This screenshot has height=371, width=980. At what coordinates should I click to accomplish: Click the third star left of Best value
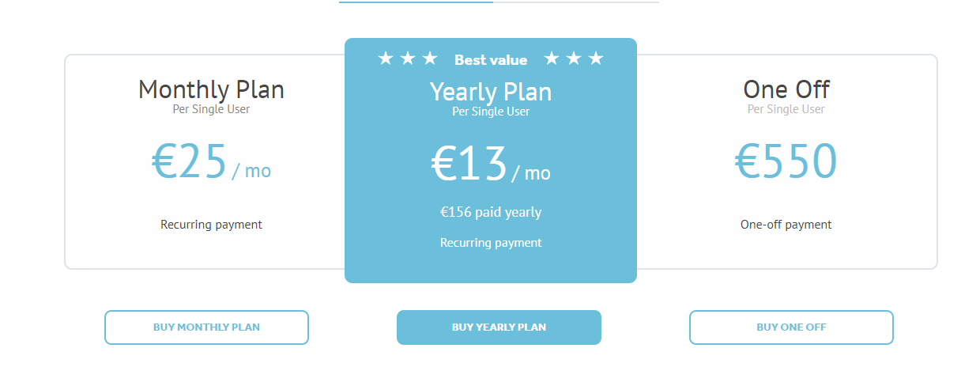[430, 59]
